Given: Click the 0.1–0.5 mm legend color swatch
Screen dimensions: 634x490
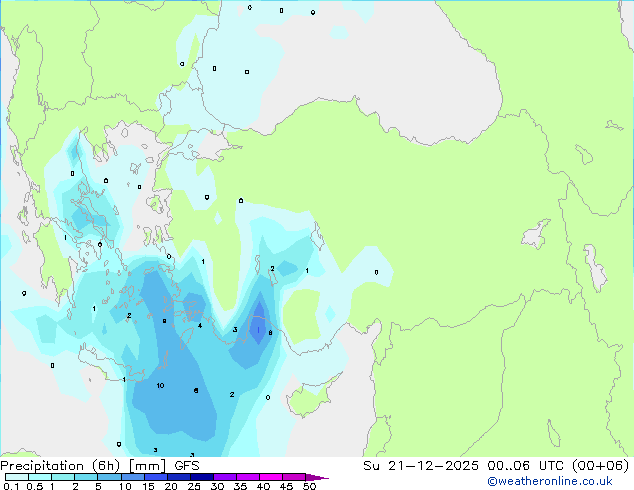Looking at the screenshot, I should [17, 477].
